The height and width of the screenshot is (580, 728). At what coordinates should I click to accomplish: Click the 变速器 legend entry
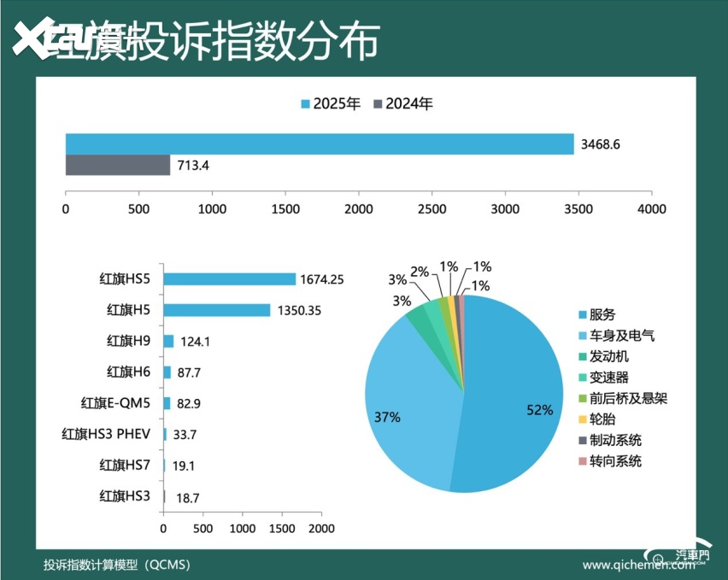pyautogui.click(x=608, y=378)
